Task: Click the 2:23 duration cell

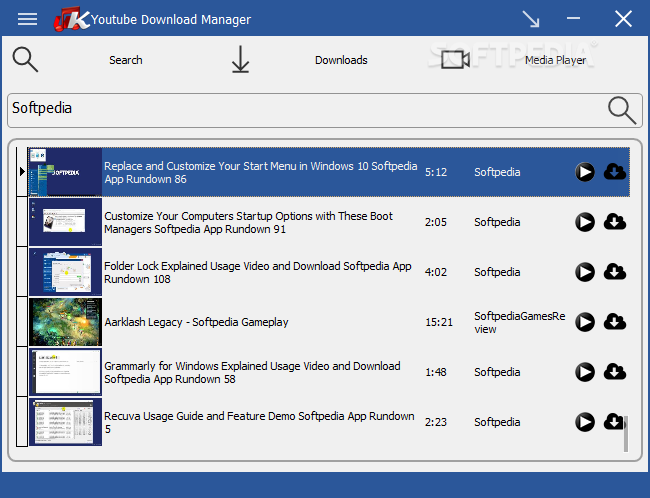Action: click(436, 422)
